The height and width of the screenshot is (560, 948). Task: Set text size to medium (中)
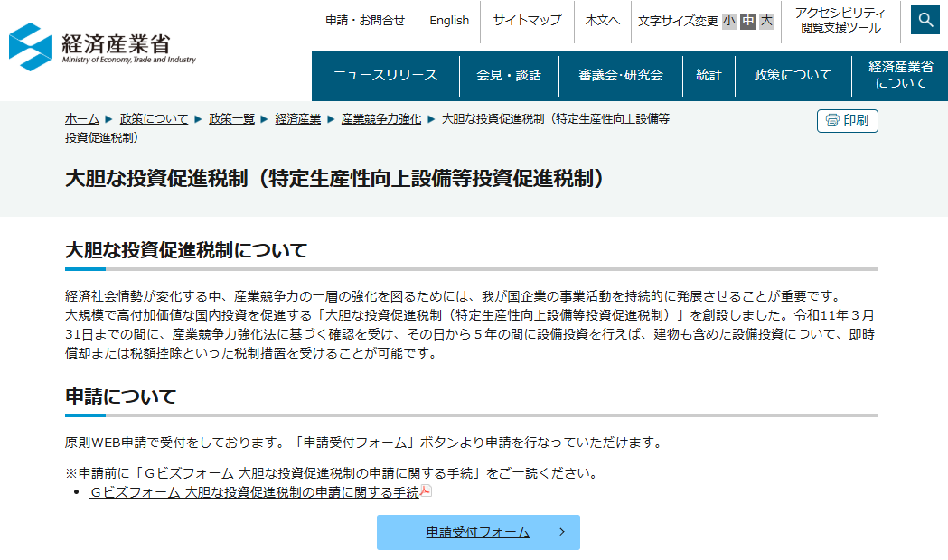pyautogui.click(x=748, y=21)
